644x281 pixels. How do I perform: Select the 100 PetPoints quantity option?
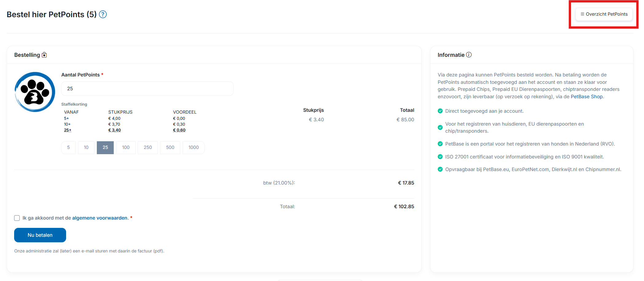click(x=126, y=148)
